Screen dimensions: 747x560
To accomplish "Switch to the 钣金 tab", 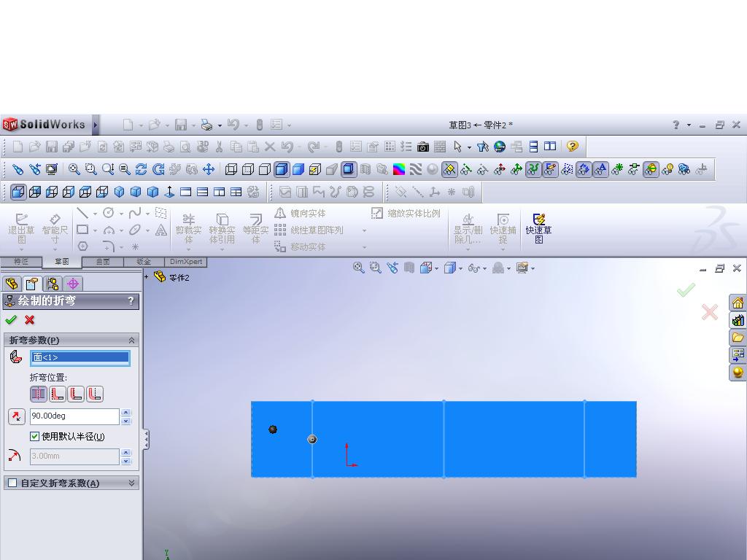I will (144, 262).
